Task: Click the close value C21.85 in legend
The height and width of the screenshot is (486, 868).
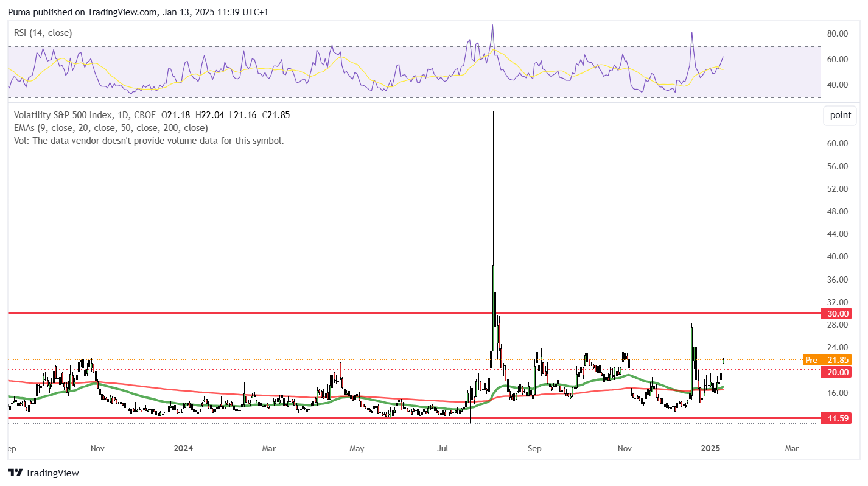Action: click(276, 114)
